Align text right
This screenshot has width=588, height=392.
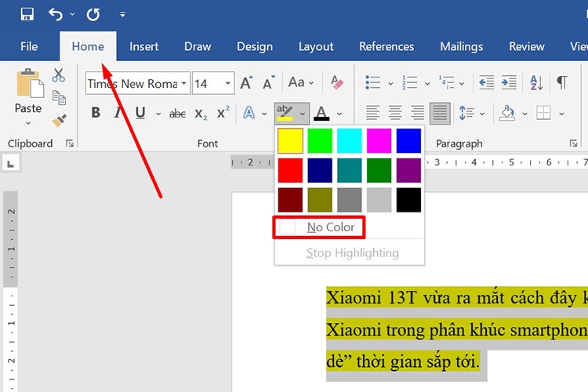pos(417,113)
